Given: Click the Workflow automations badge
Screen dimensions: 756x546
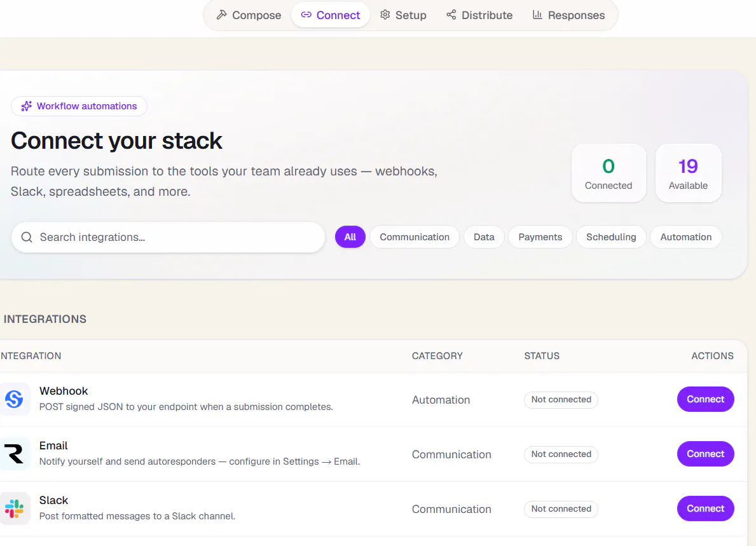Looking at the screenshot, I should 79,106.
